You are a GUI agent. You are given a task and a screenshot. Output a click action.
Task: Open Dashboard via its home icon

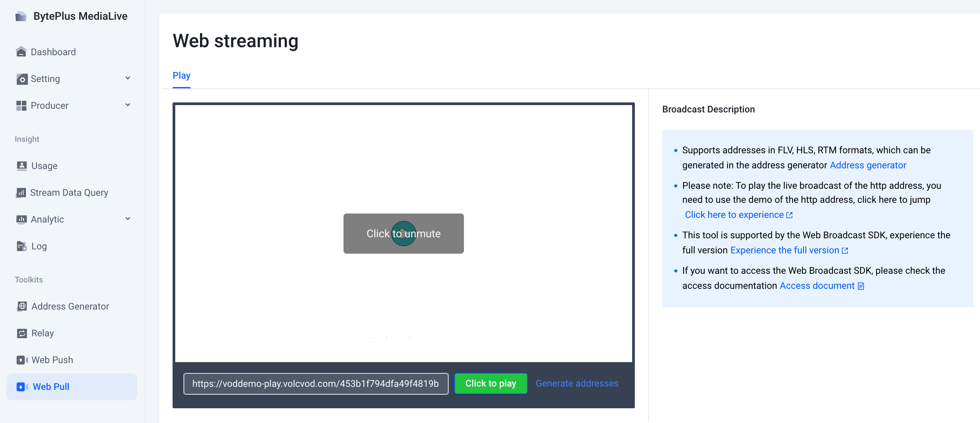point(21,52)
